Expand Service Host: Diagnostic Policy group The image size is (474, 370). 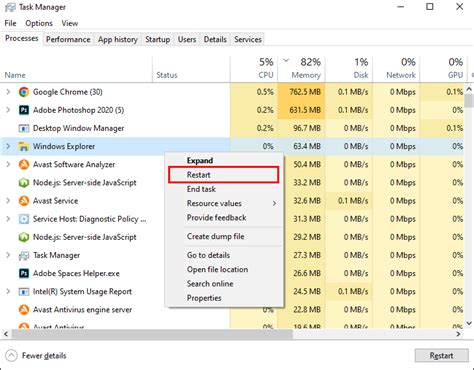(8, 219)
